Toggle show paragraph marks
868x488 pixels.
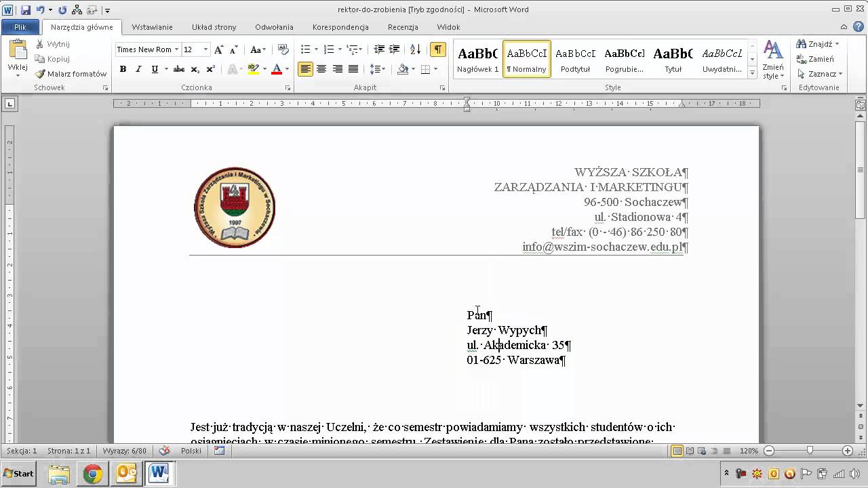(x=438, y=49)
